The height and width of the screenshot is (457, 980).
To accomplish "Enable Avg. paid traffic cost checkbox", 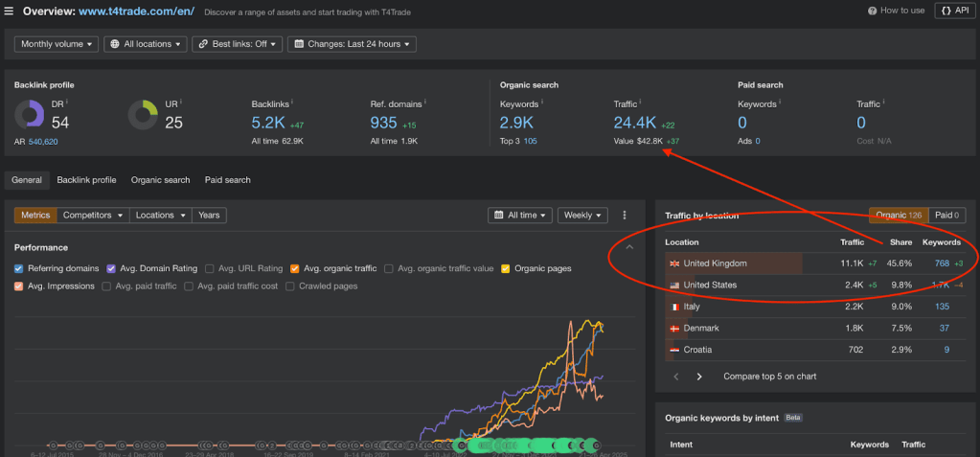I will click(x=189, y=286).
